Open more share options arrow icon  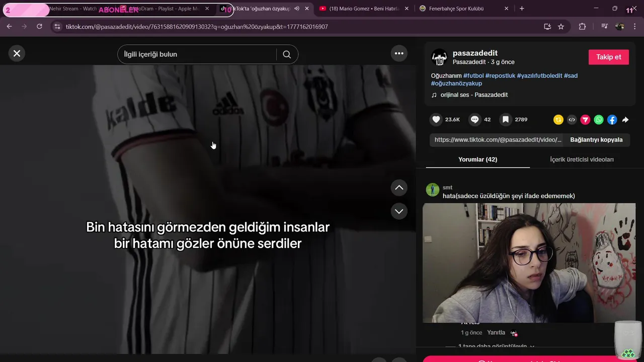pyautogui.click(x=625, y=120)
